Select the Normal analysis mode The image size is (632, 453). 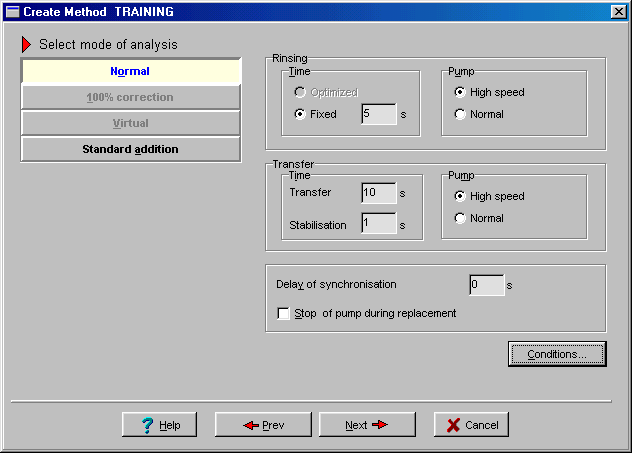coord(131,71)
